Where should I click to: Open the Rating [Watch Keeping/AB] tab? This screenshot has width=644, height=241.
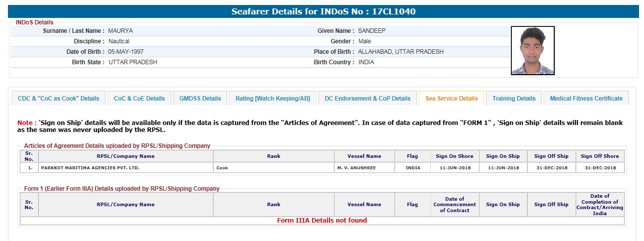point(273,99)
